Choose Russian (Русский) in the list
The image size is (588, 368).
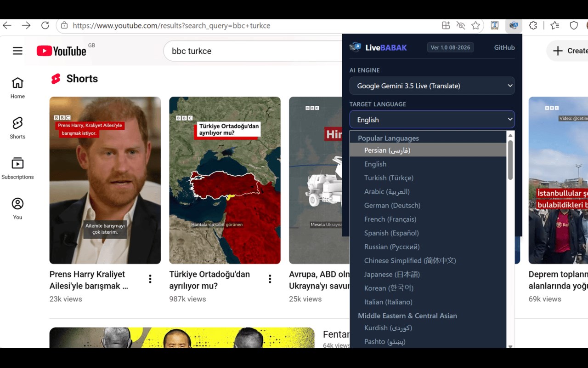pos(428,247)
